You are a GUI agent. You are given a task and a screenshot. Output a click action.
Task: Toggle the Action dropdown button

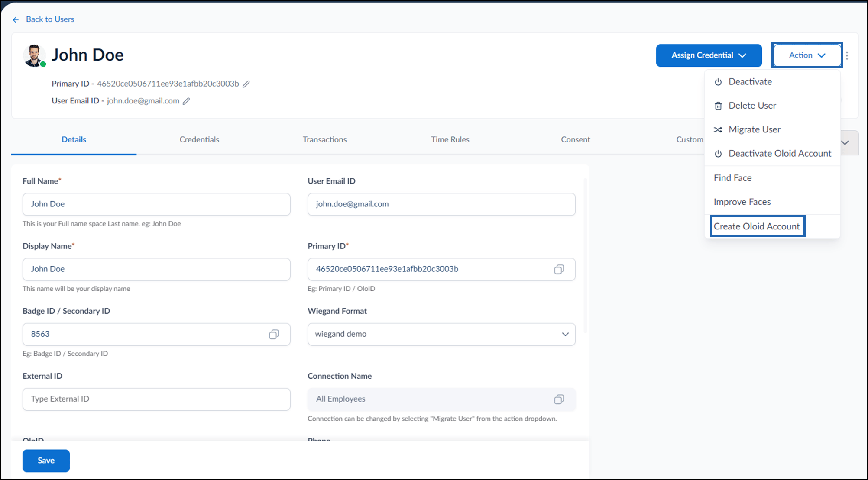807,55
